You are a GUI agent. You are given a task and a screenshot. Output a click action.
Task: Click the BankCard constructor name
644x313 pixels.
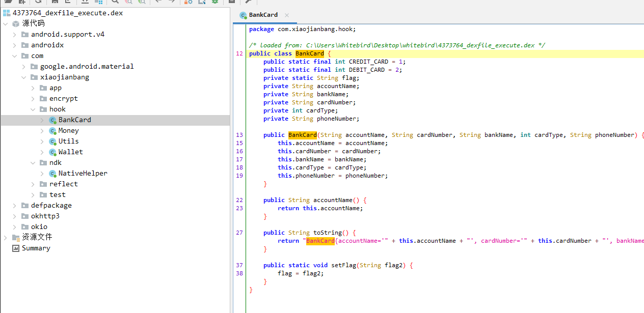click(302, 135)
